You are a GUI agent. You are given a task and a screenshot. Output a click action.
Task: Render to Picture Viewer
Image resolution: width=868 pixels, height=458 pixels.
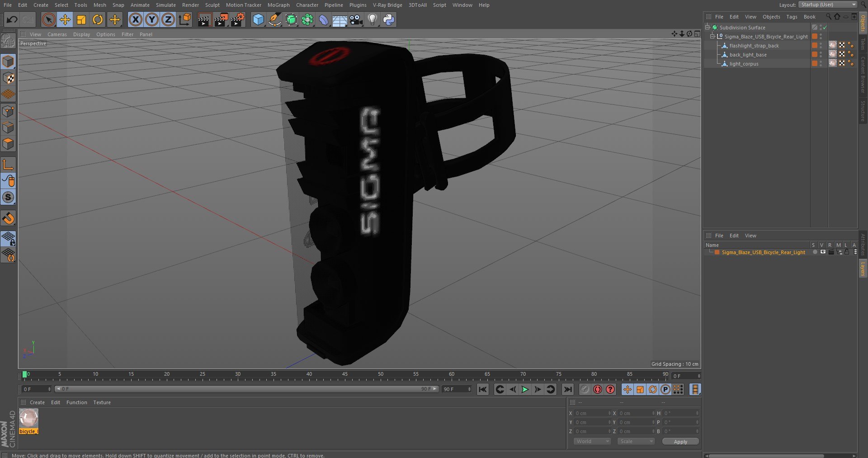pyautogui.click(x=221, y=19)
